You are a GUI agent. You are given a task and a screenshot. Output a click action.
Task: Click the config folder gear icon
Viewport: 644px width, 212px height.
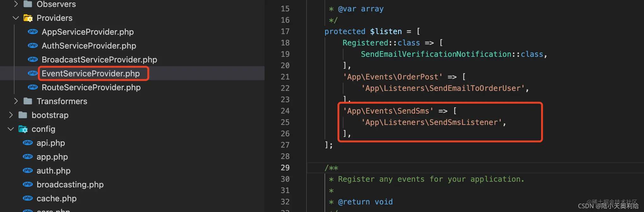[23, 129]
